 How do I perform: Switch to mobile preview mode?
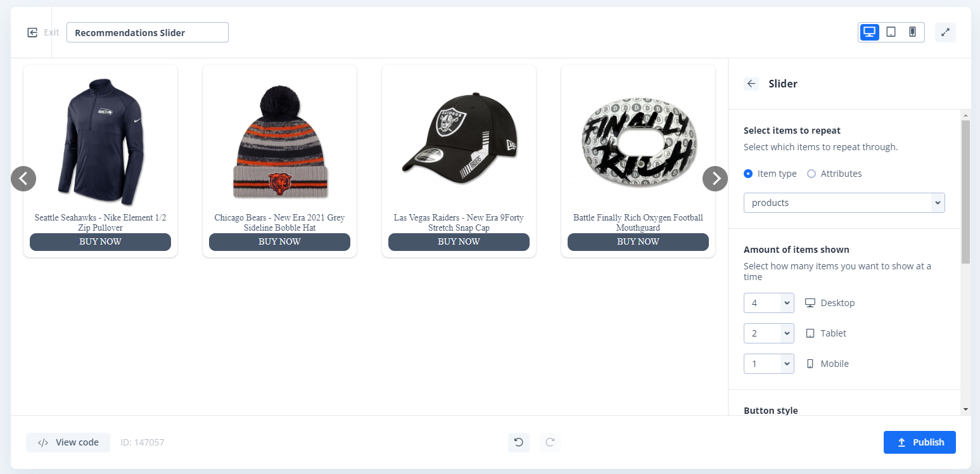click(x=913, y=32)
